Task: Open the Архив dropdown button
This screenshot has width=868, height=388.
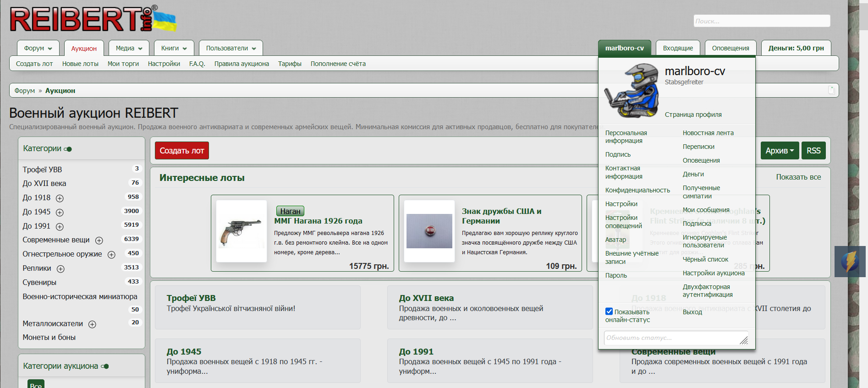Action: (780, 151)
